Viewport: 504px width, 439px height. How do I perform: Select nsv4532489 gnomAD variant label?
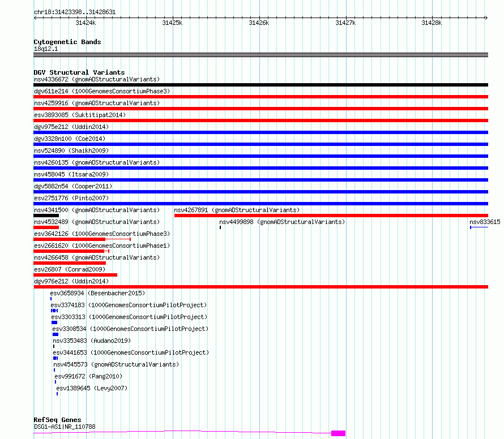coord(97,222)
